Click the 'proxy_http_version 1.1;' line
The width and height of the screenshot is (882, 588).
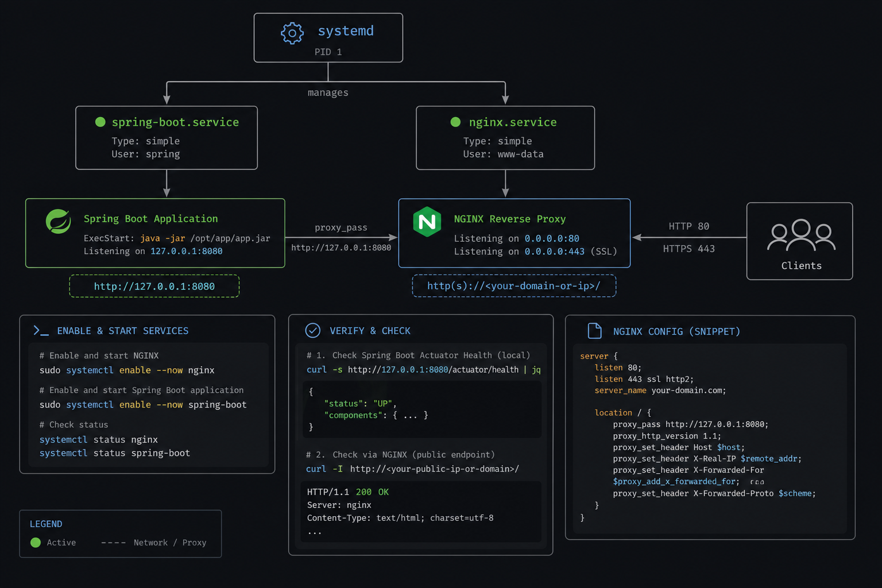tap(667, 436)
